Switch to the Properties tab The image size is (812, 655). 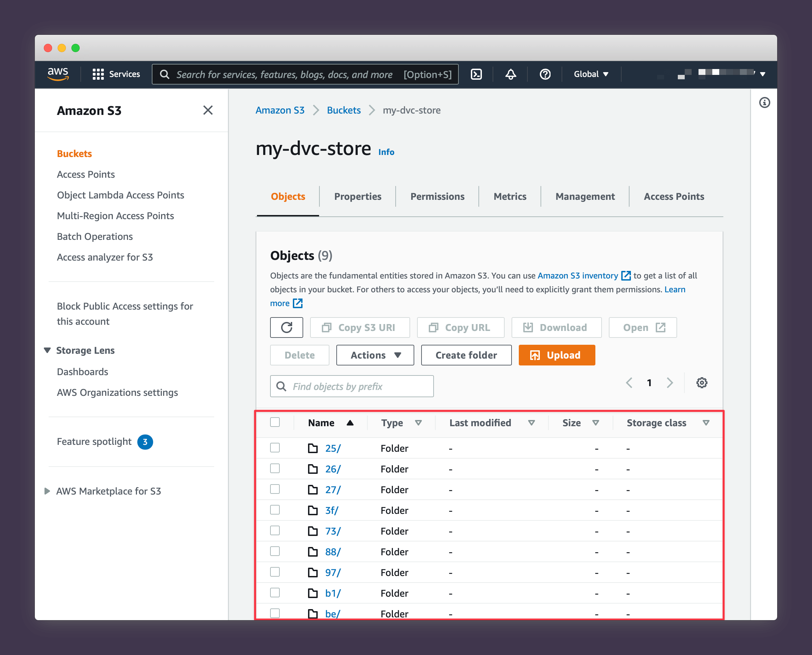358,197
